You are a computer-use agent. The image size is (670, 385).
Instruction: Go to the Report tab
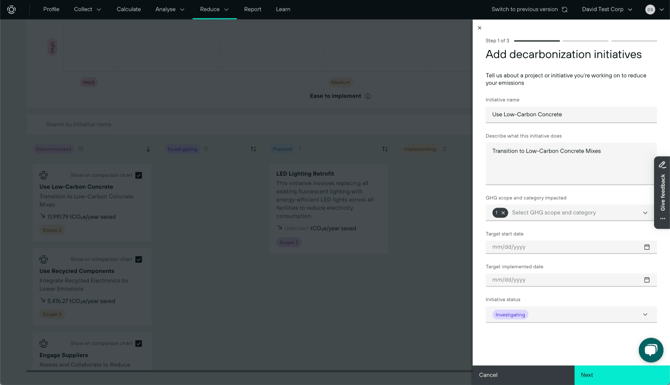click(253, 9)
